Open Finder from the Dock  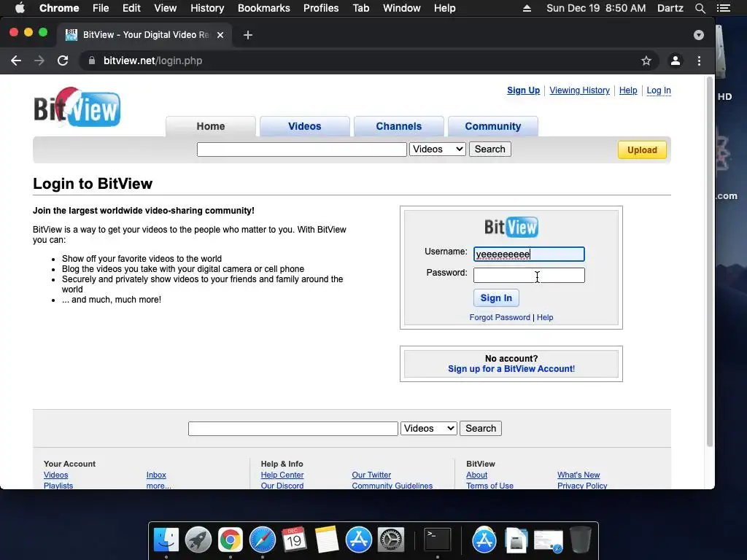(166, 540)
